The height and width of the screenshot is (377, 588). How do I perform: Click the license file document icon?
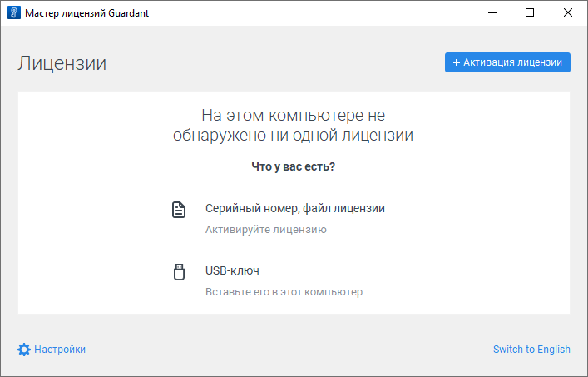pos(179,210)
